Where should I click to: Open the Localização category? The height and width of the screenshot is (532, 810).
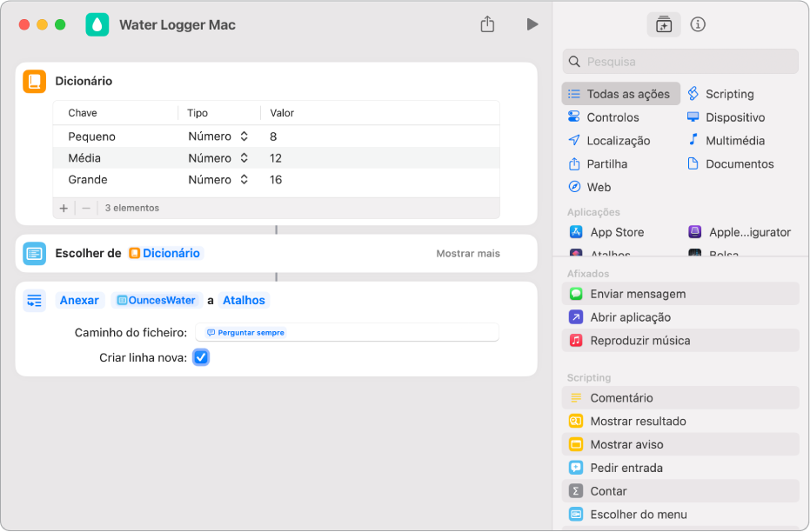(x=609, y=140)
